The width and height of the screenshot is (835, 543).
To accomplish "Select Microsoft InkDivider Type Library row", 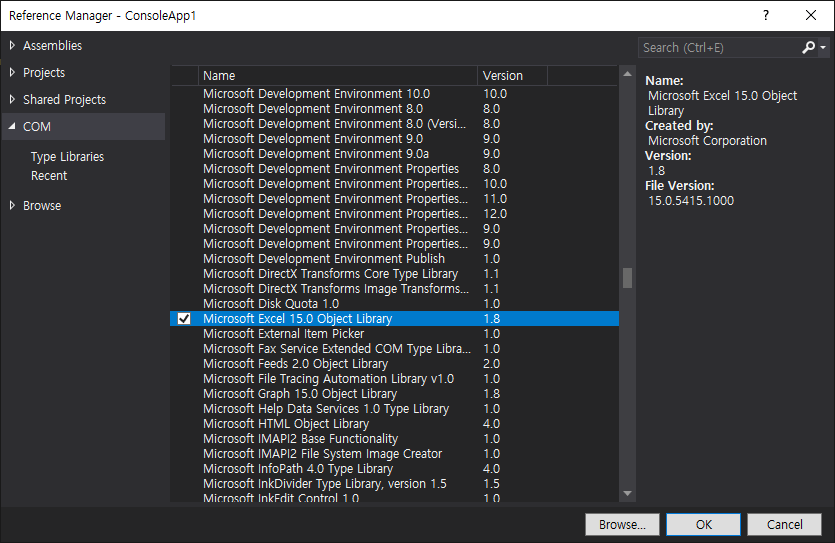I will [394, 483].
